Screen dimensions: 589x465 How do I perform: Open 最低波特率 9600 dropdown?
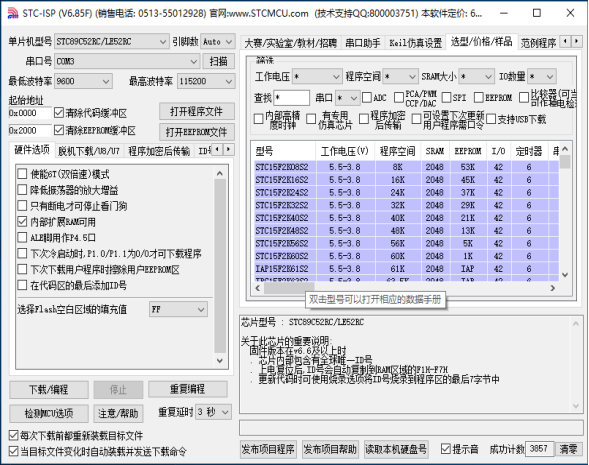click(x=83, y=81)
